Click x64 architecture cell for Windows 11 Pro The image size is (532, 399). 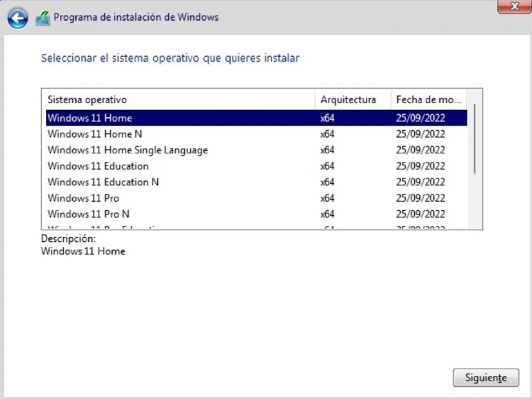(327, 198)
